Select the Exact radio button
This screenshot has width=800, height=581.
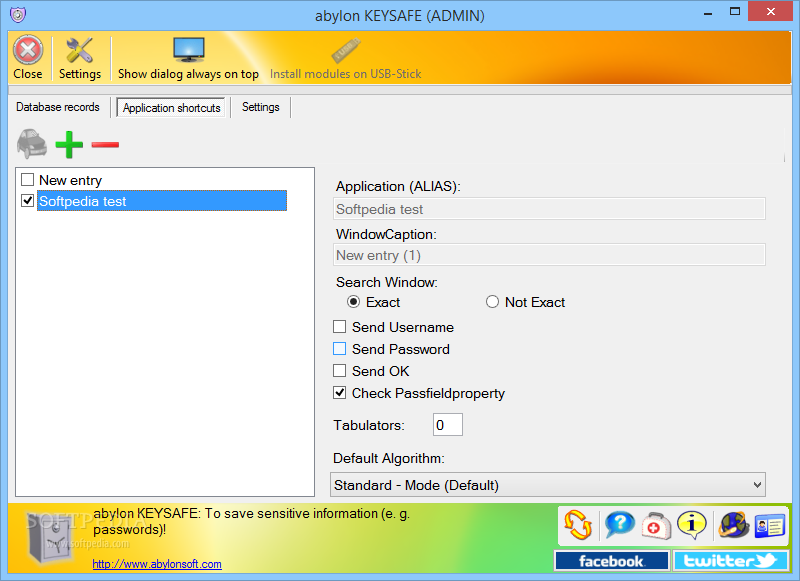click(x=353, y=301)
